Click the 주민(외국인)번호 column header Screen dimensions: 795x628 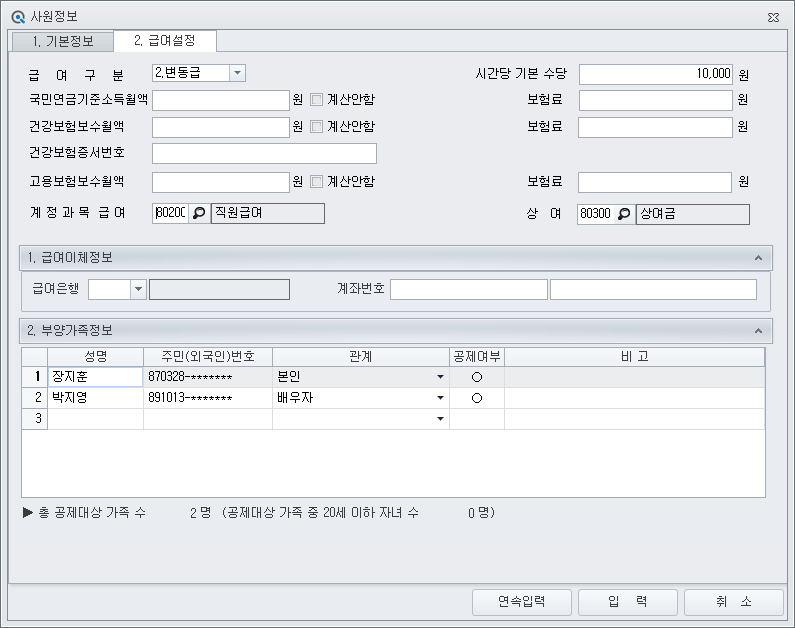[x=208, y=357]
